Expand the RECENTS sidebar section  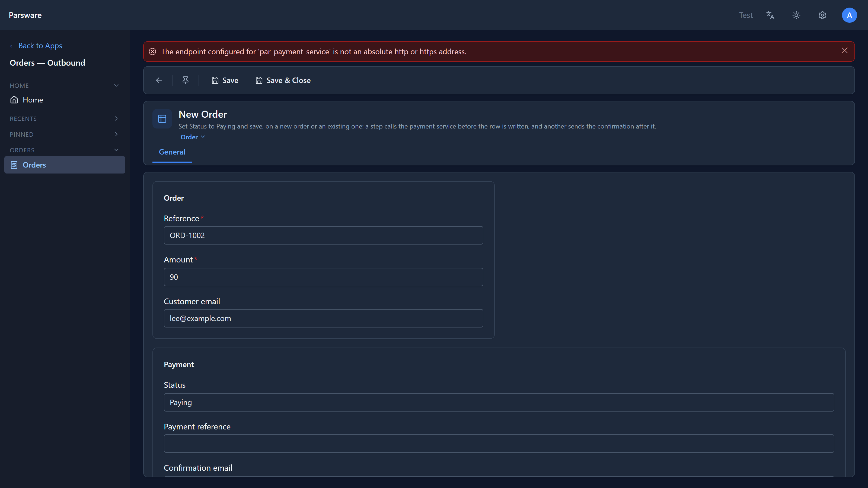[64, 118]
